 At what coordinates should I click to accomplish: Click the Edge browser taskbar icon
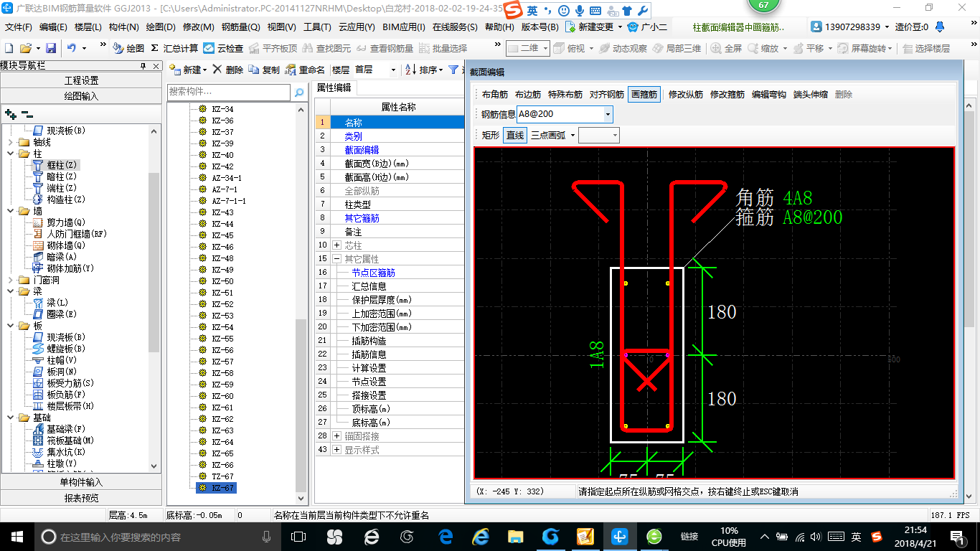click(446, 537)
